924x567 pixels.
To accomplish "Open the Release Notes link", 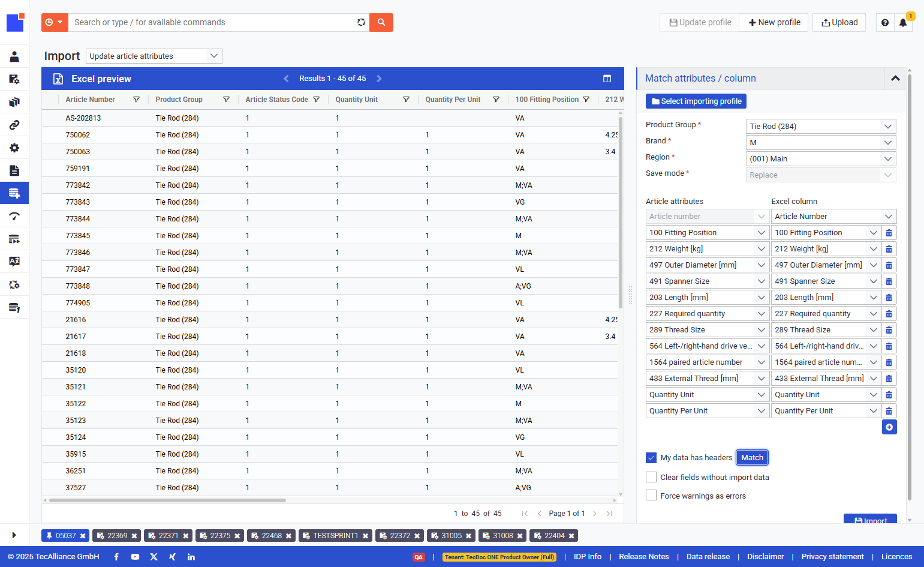I will (x=644, y=557).
